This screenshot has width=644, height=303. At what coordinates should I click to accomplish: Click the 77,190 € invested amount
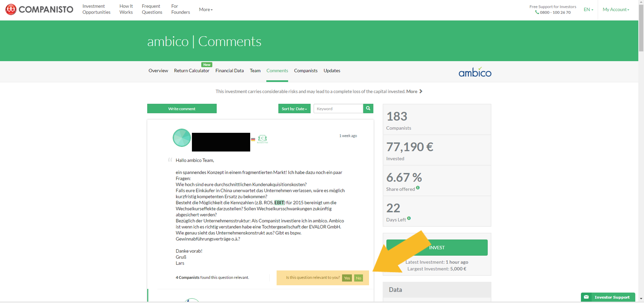pyautogui.click(x=410, y=147)
